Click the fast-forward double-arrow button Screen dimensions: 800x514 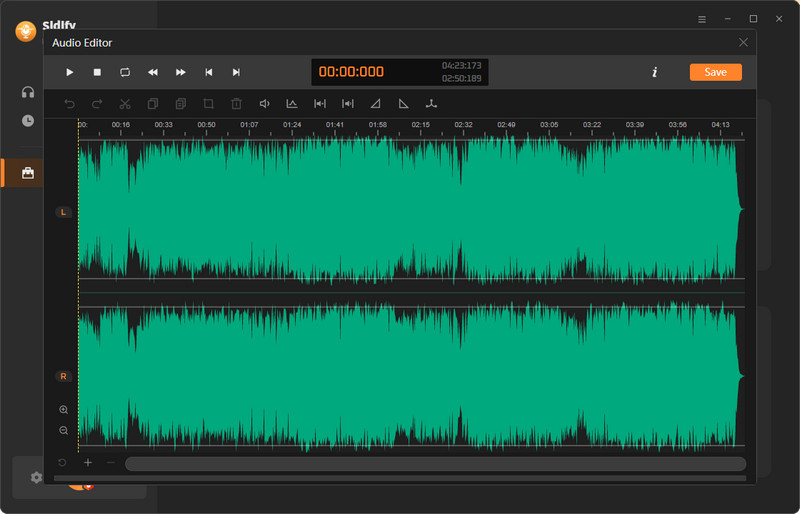click(x=181, y=72)
